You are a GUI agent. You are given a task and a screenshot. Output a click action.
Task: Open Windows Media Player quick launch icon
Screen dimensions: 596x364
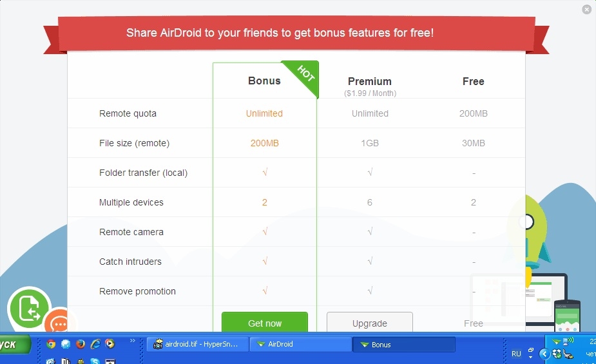[110, 344]
